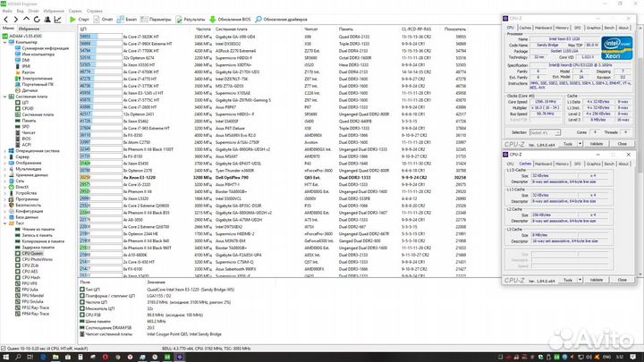This screenshot has width=644, height=362.
Task: Select the Датчики tree item
Action: (x=30, y=90)
